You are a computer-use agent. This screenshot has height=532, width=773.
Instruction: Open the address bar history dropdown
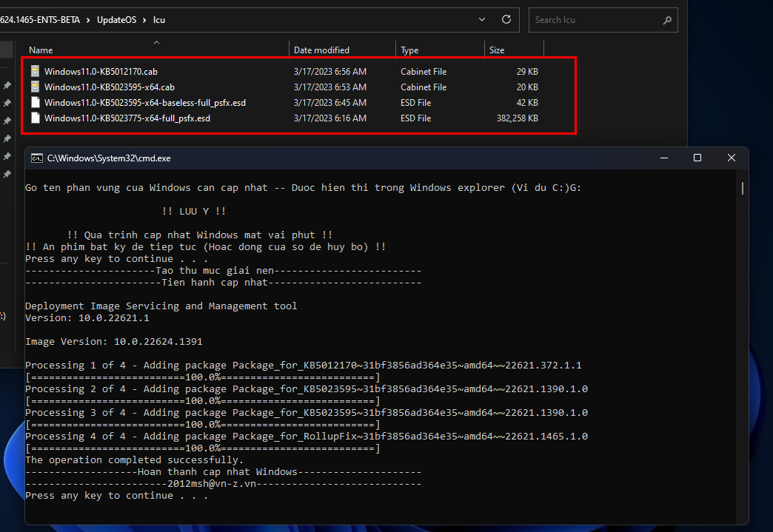[482, 20]
